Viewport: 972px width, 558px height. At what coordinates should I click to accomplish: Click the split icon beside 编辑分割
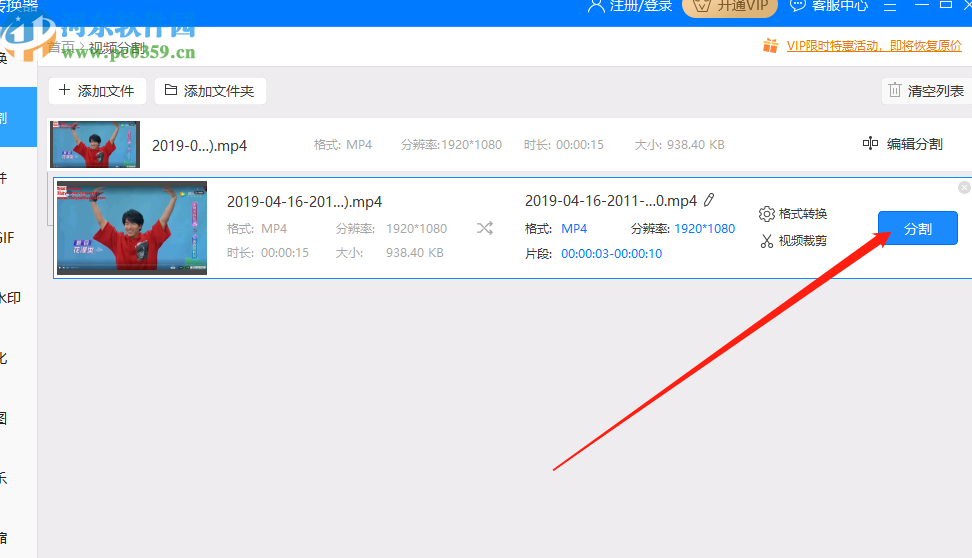pyautogui.click(x=870, y=143)
